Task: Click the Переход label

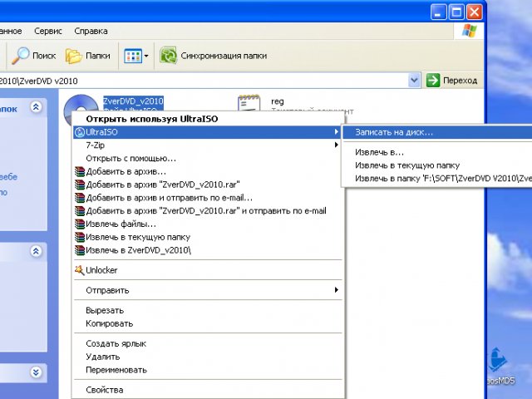Action: [x=460, y=81]
